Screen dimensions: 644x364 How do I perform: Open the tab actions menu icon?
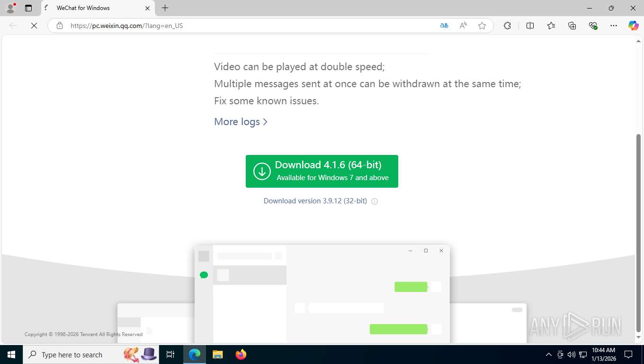click(28, 8)
